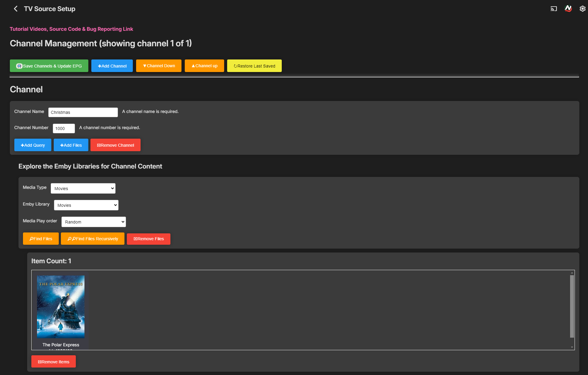Click the Channel up button
588x375 pixels.
tap(204, 66)
